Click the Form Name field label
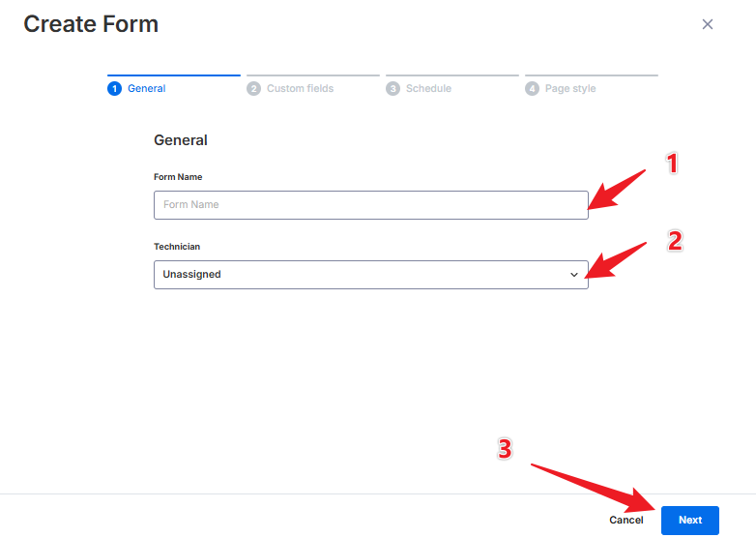Image resolution: width=756 pixels, height=538 pixels. pyautogui.click(x=178, y=177)
